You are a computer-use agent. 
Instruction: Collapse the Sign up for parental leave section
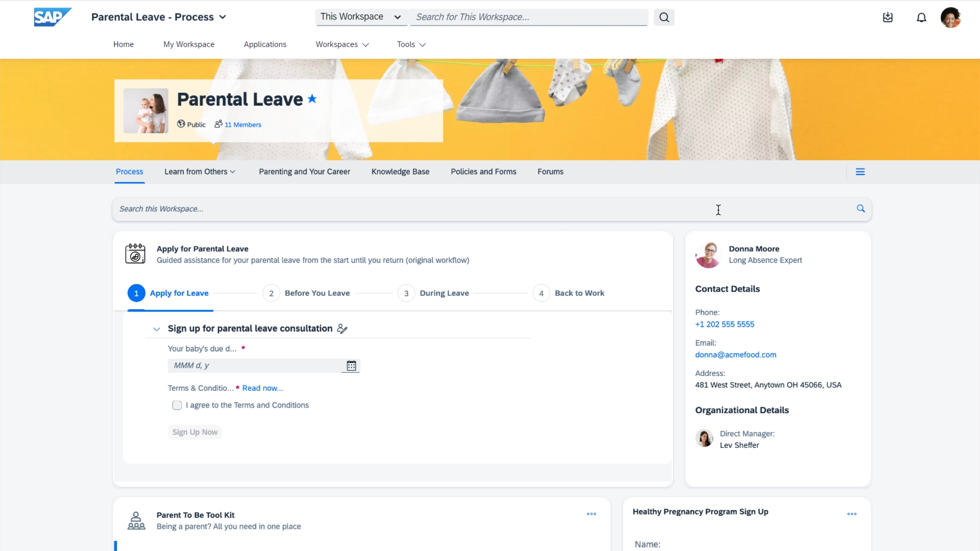(157, 329)
